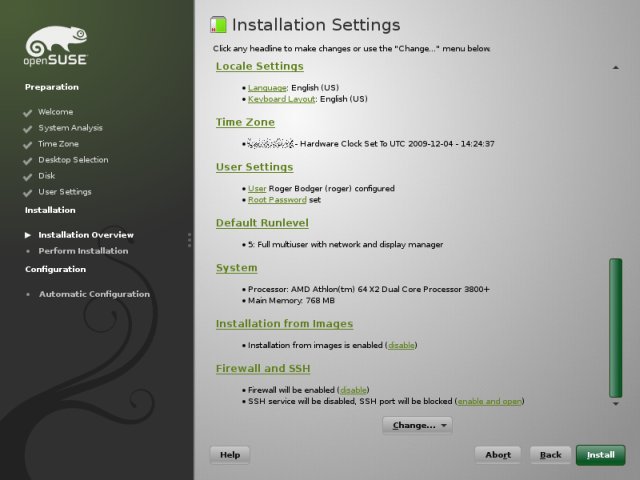Click the Processor AMD Athlon text line
This screenshot has height=480, width=640.
point(369,289)
